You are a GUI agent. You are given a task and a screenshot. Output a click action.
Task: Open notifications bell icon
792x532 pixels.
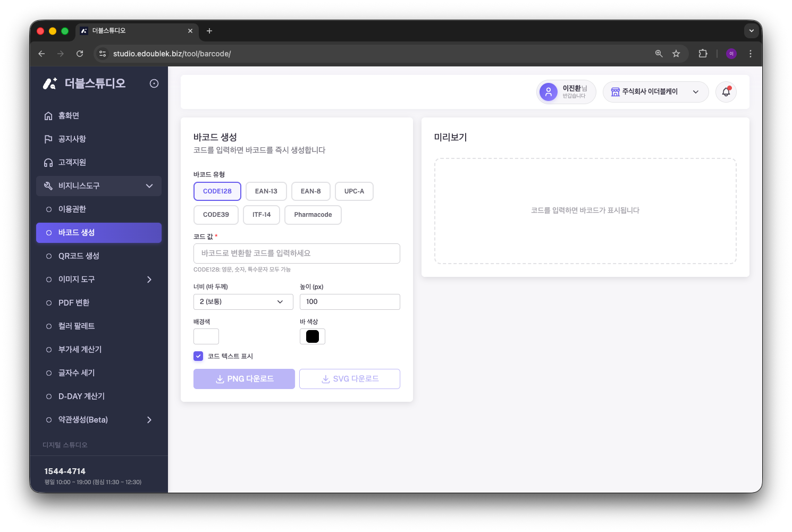coord(726,92)
